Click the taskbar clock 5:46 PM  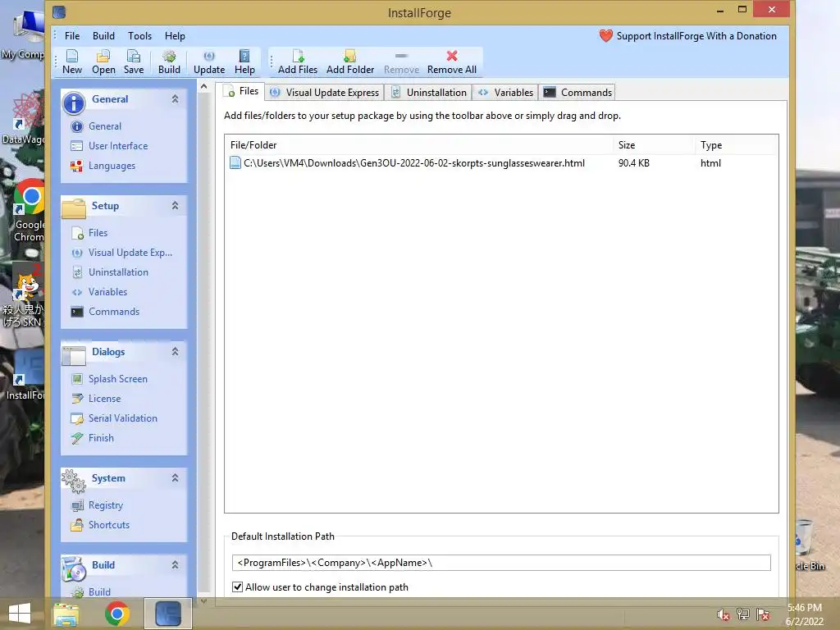pos(804,608)
